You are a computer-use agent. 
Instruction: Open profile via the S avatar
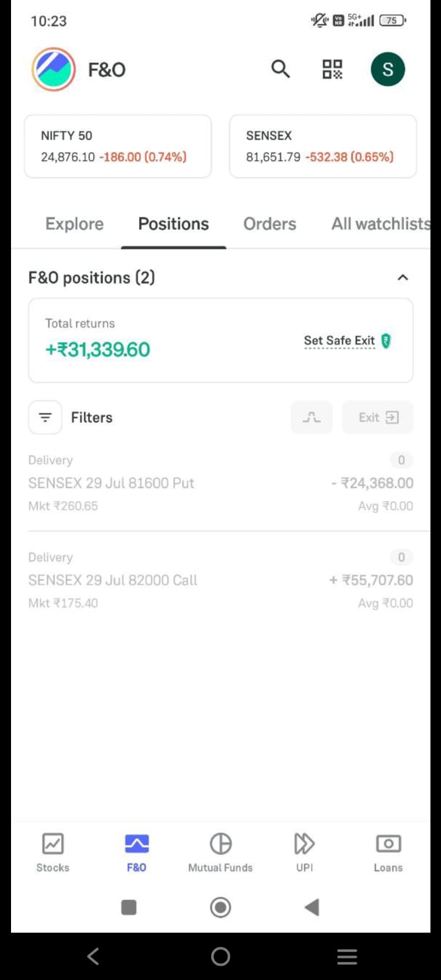[x=388, y=69]
